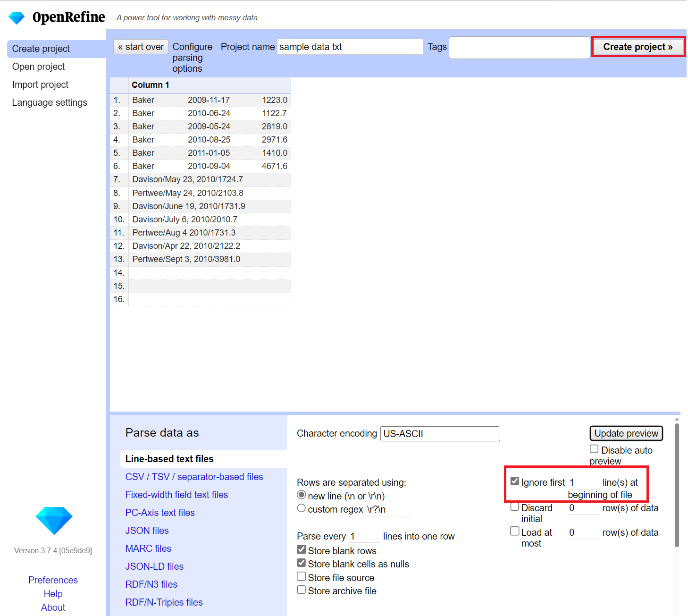
Task: Choose JSON files parser
Action: 147,531
